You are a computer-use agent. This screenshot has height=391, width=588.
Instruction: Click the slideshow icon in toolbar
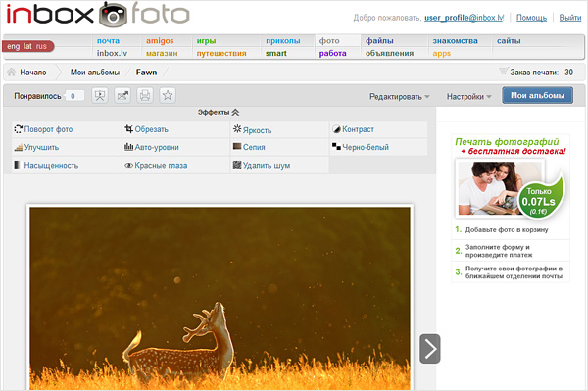(100, 96)
